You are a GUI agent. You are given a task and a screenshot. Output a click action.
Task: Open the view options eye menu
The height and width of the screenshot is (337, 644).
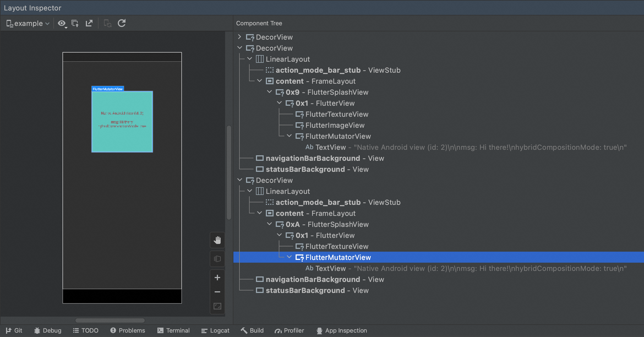pos(62,23)
